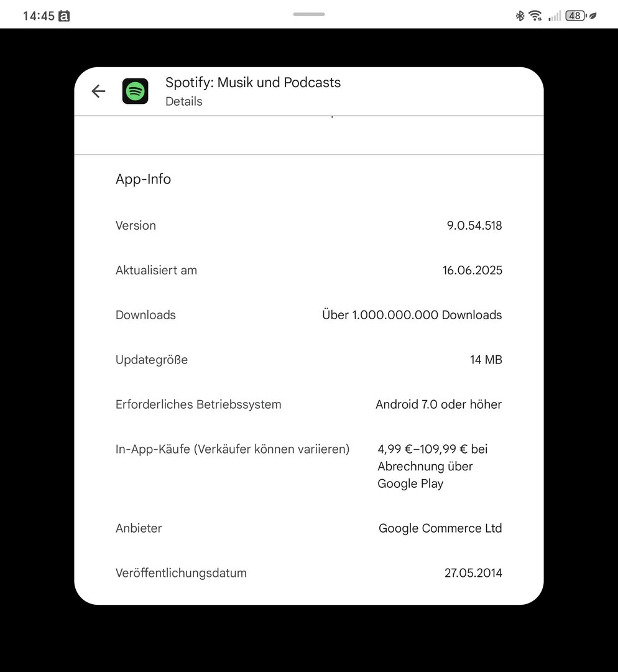Tap the keyboard input icon beside the clock
The width and height of the screenshot is (618, 672).
coord(64,16)
